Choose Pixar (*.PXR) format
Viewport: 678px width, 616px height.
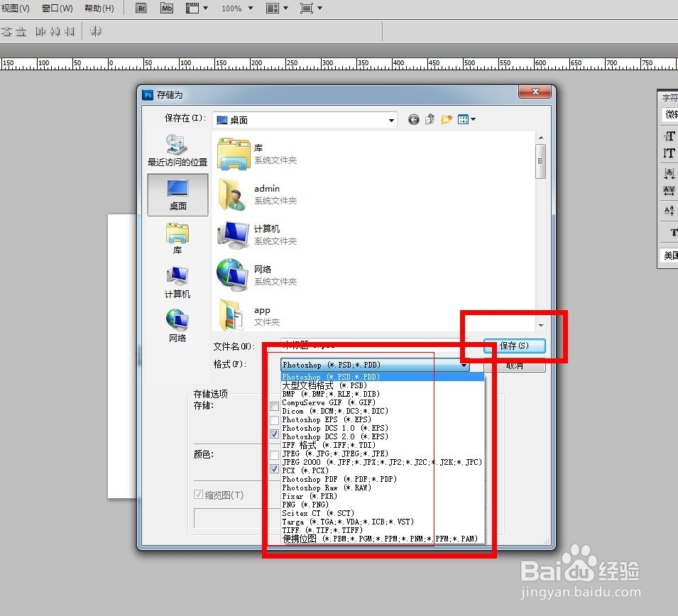[382, 496]
